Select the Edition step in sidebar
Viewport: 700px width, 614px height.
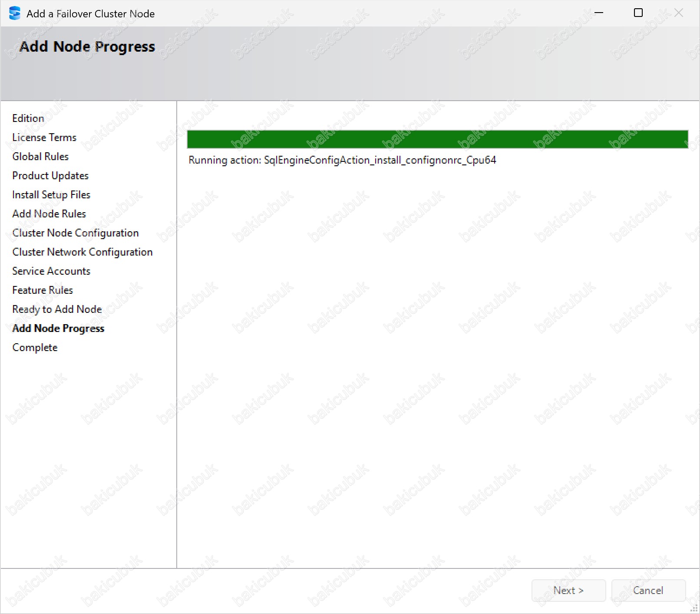click(28, 118)
